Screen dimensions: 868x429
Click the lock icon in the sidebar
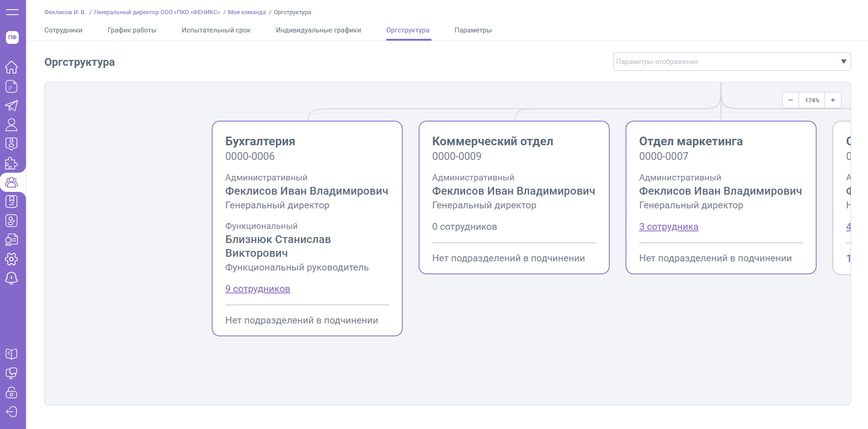click(x=11, y=392)
